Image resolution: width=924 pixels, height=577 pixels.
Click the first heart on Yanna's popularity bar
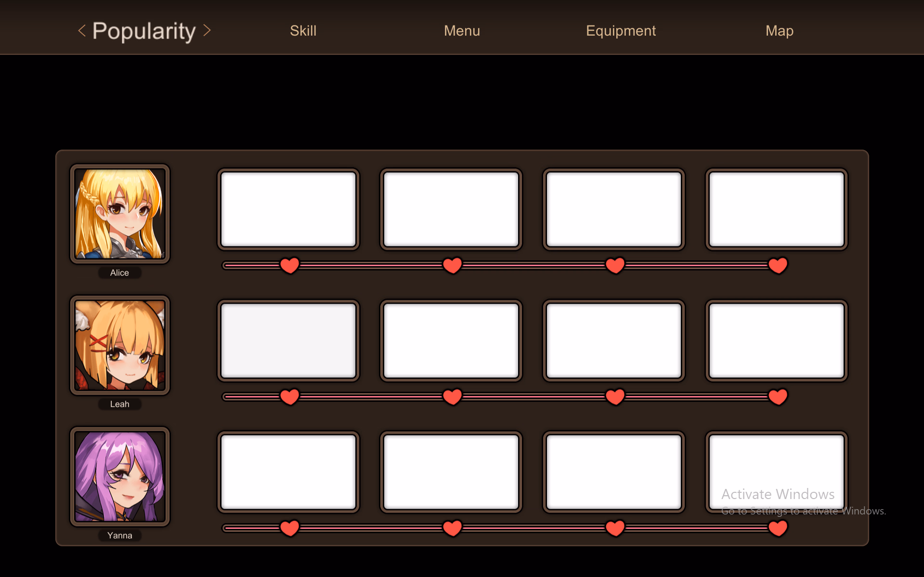click(289, 528)
